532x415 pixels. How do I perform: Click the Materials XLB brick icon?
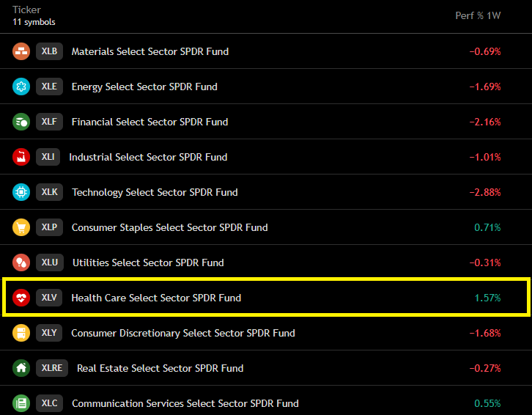(21, 51)
